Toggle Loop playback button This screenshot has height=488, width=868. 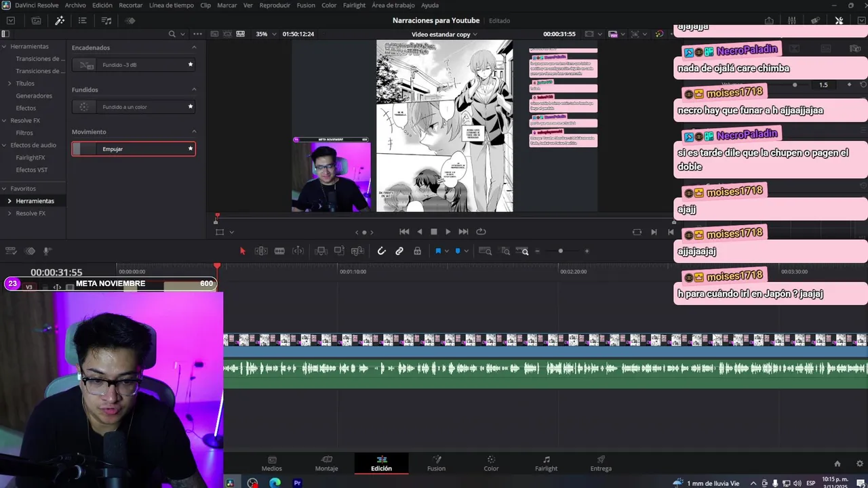[x=481, y=231]
